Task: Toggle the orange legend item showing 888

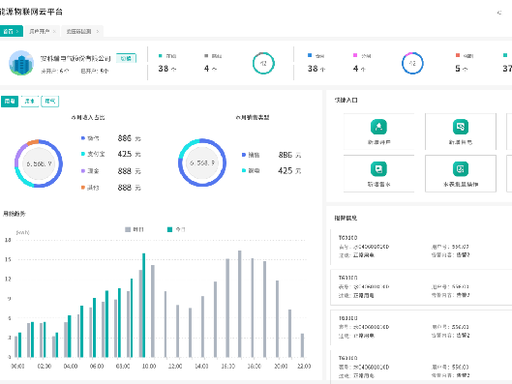Action: 111,188
